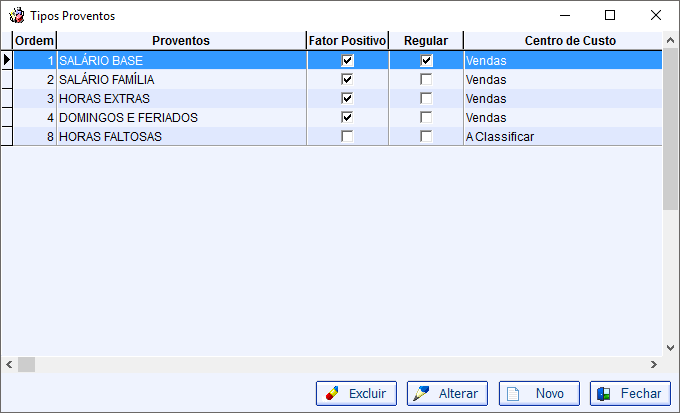
Task: Toggle Fator Positivo for HORAS EXTRAS
Action: click(x=347, y=98)
